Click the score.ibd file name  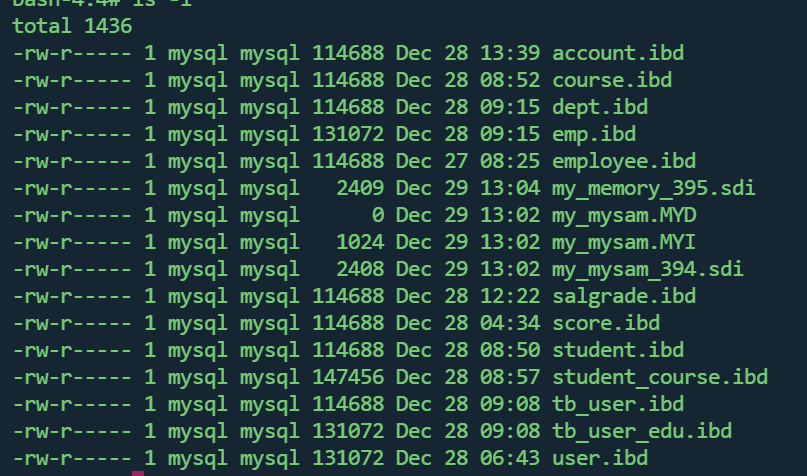pos(605,323)
